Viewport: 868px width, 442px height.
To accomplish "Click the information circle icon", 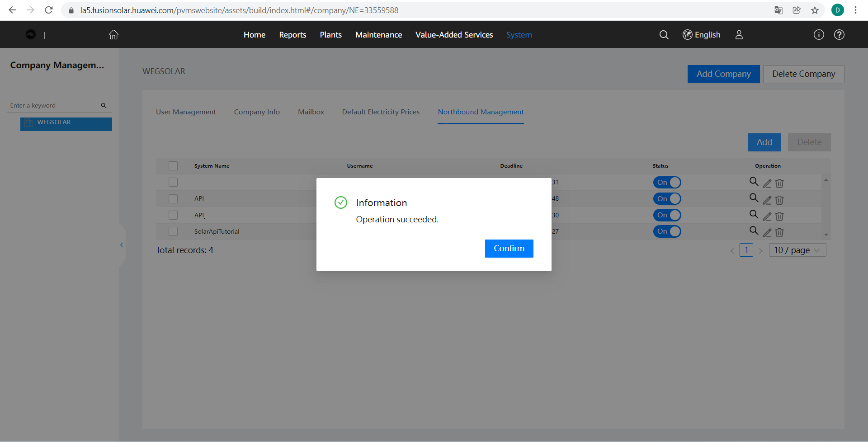I will click(x=819, y=35).
